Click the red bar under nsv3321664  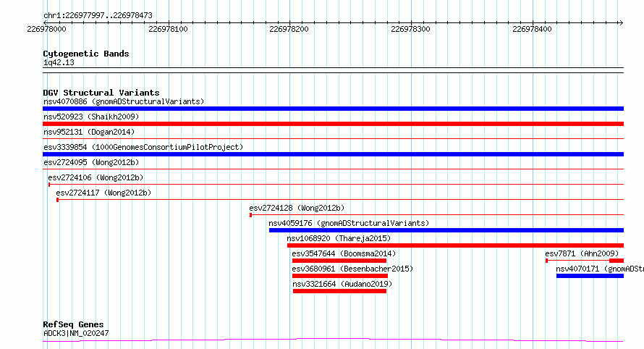tap(339, 291)
